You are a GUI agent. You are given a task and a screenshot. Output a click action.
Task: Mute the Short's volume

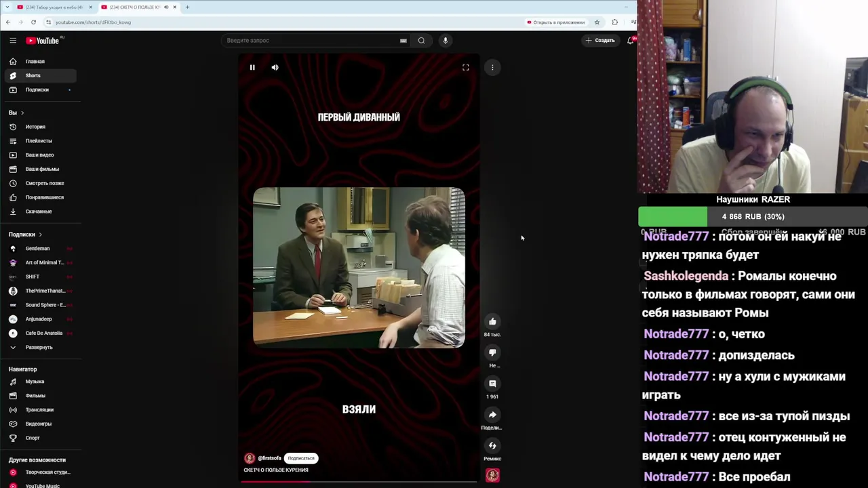click(275, 67)
